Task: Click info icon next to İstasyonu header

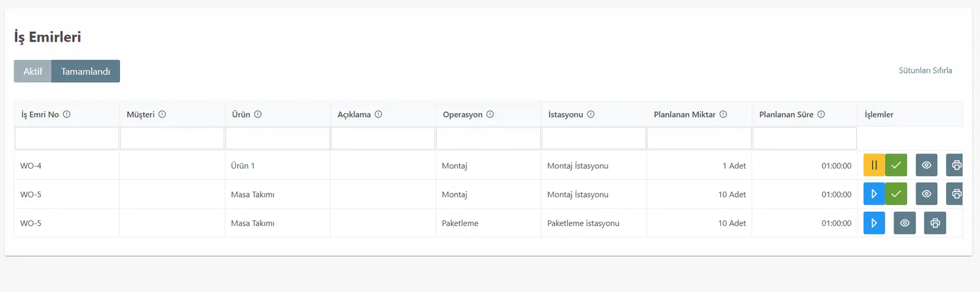Action: pyautogui.click(x=590, y=114)
